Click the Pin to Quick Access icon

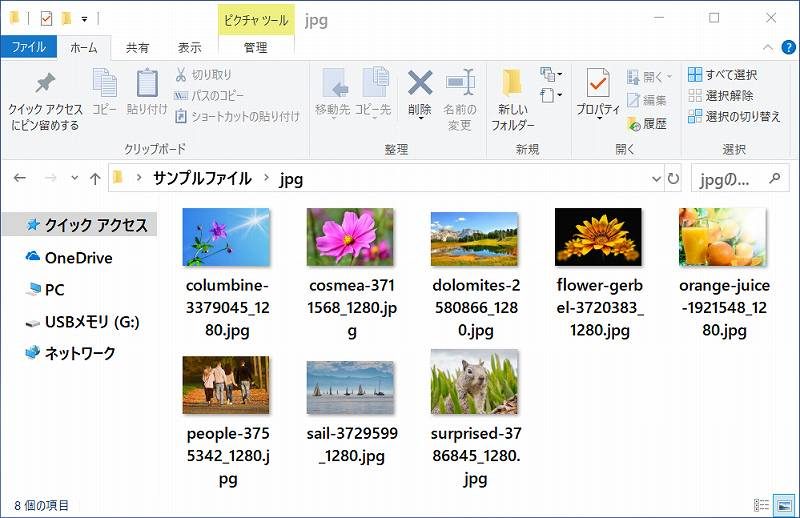(45, 85)
